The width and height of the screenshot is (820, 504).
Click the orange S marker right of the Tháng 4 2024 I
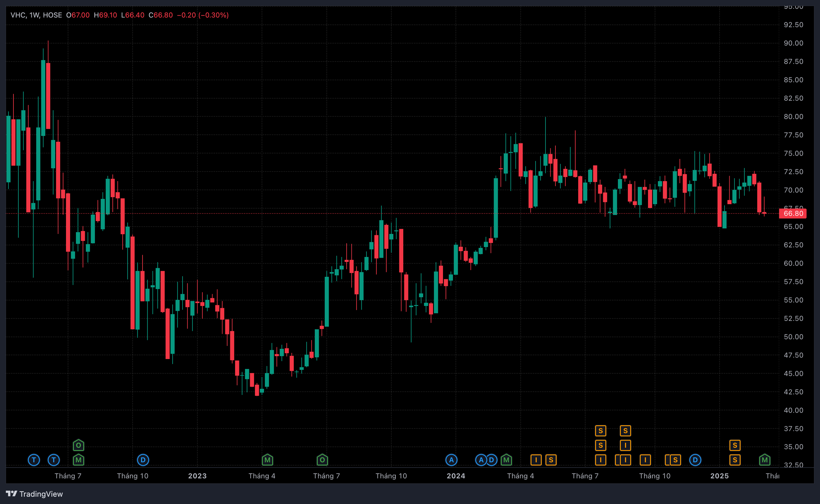(x=551, y=460)
